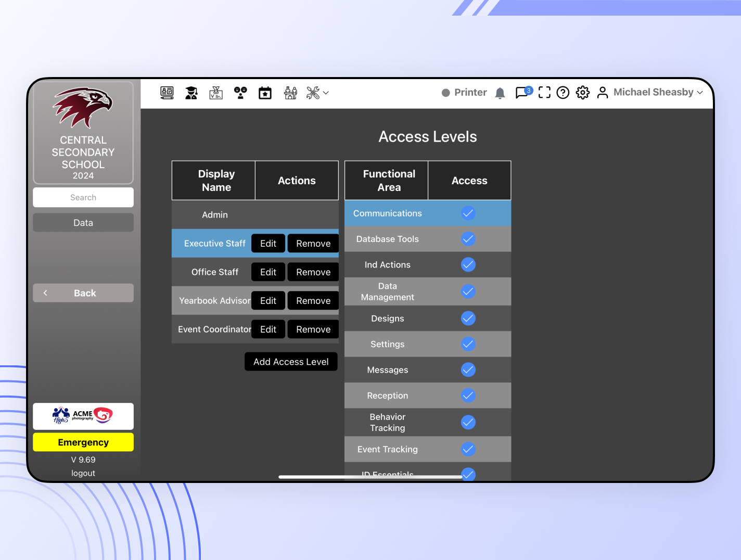Enter fullscreen using the bracket icon
This screenshot has height=560, width=741.
click(x=544, y=93)
